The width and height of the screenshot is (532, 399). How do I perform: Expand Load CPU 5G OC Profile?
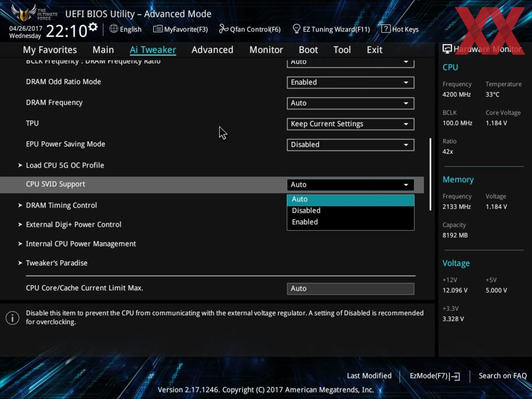[x=65, y=165]
